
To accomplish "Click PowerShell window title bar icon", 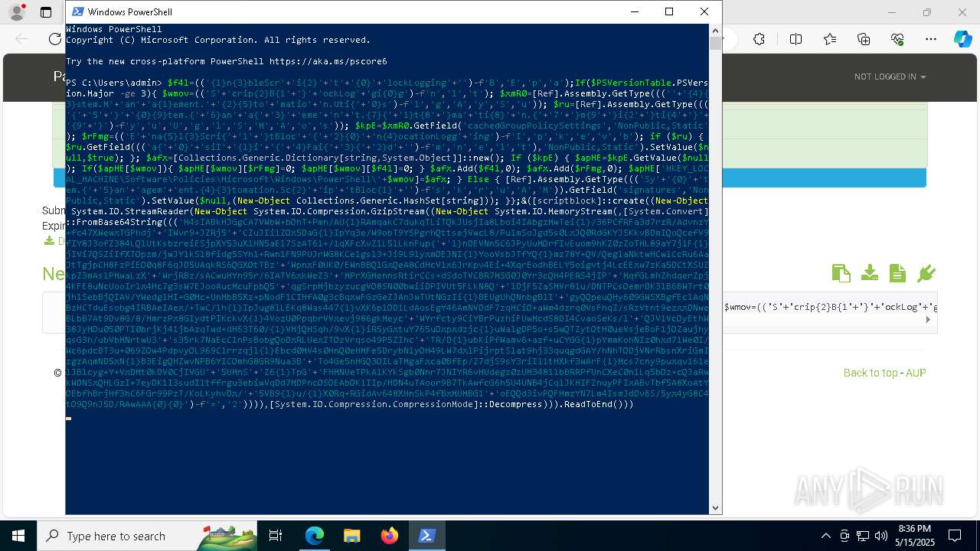I will (x=77, y=11).
